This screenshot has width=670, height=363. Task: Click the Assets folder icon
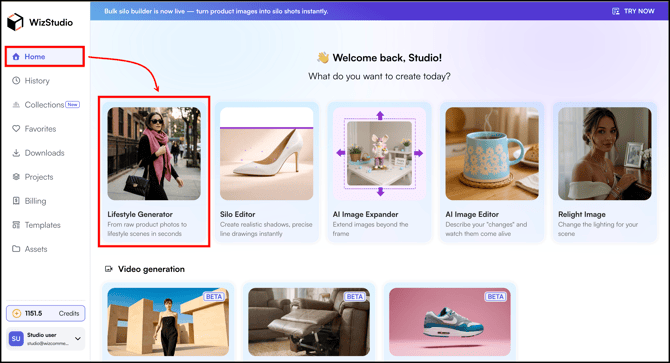pos(16,249)
